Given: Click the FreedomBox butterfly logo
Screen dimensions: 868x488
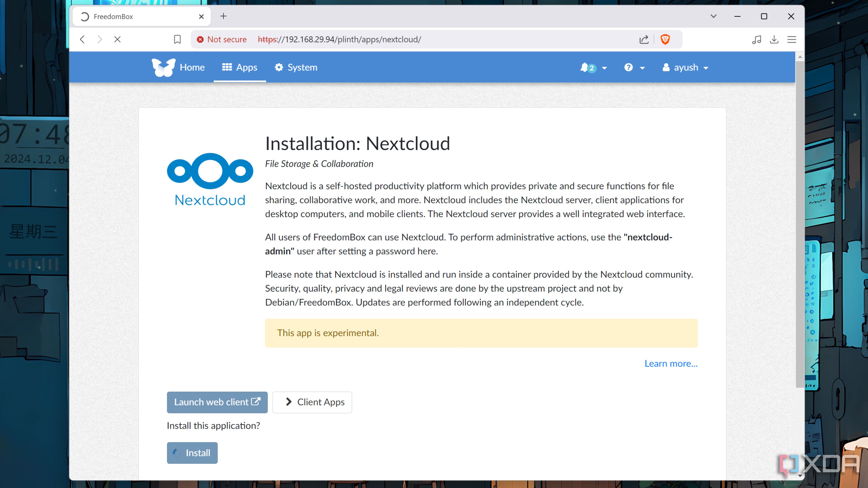Looking at the screenshot, I should pos(163,67).
